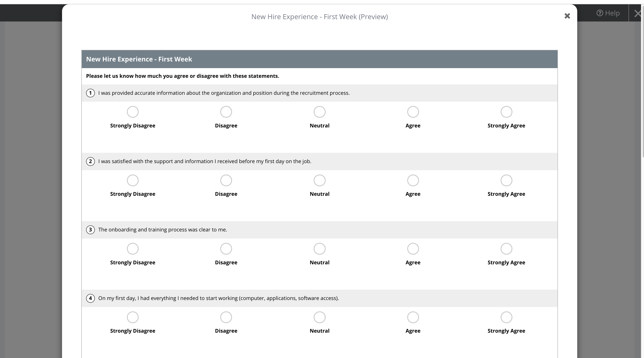Click the 'support and information' statement text
The image size is (644, 358).
point(205,161)
